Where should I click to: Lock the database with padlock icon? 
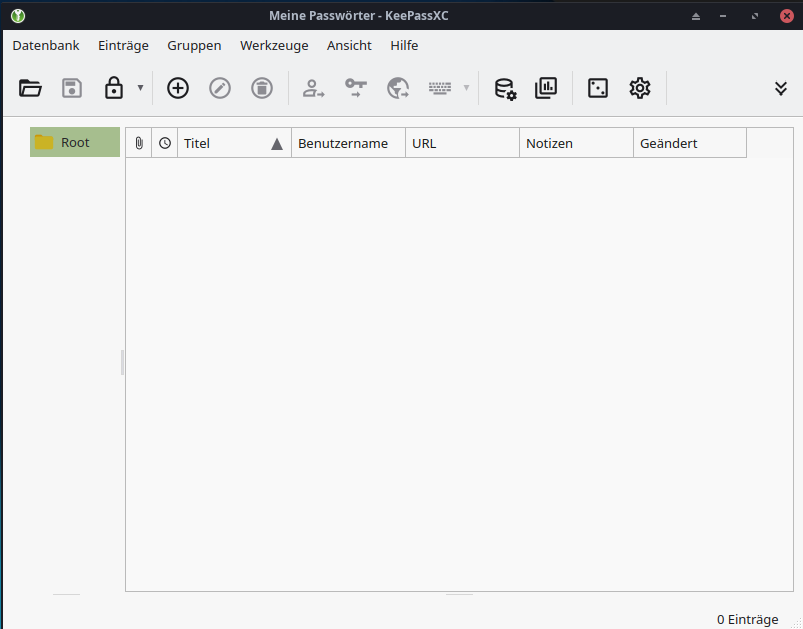(x=114, y=88)
